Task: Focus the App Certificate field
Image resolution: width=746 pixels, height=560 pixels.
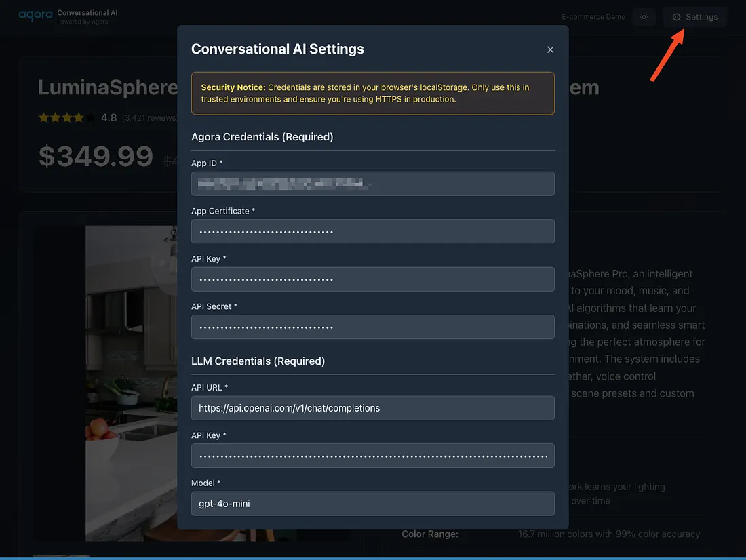Action: point(372,231)
